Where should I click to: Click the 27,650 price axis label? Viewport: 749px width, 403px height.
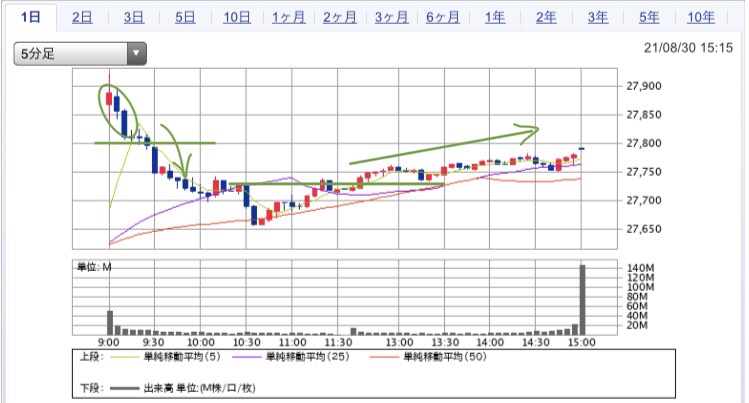[x=643, y=229]
